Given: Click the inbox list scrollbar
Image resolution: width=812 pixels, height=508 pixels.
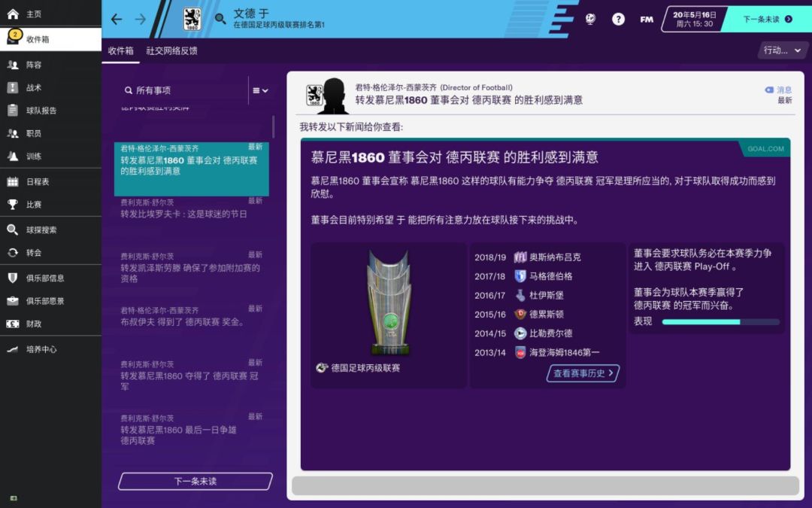Looking at the screenshot, I should point(273,126).
